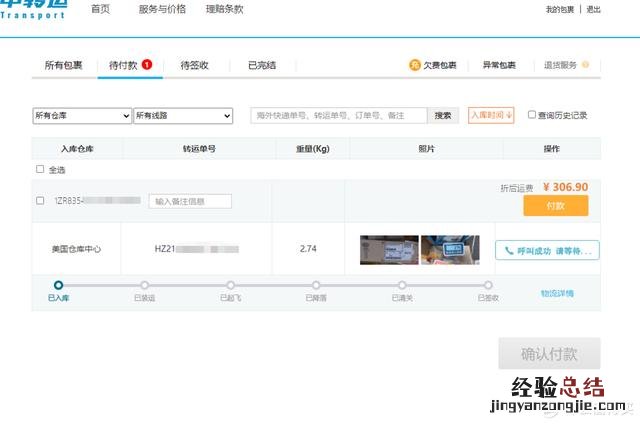Tick the checkbox beside package 1ZR8354

(40, 201)
